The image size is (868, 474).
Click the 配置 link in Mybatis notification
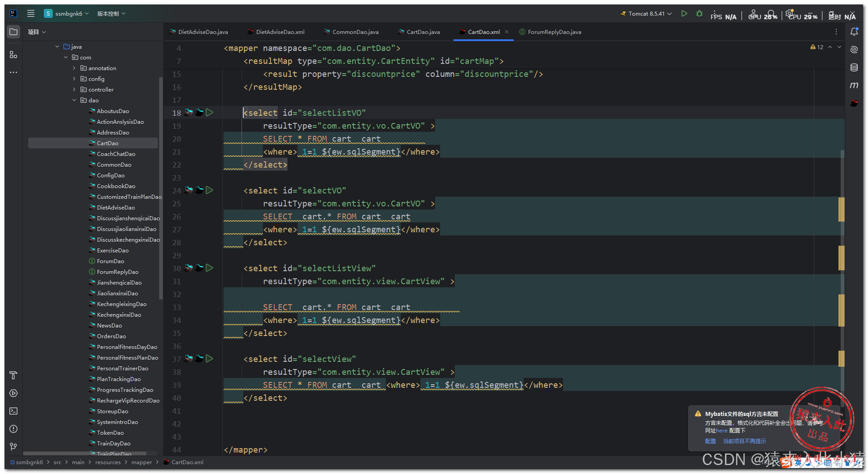tap(710, 441)
